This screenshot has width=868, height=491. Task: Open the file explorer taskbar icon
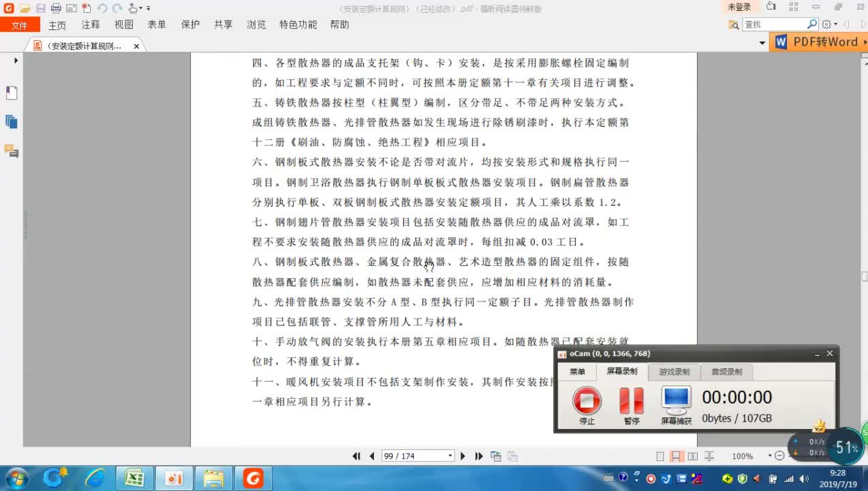(213, 479)
